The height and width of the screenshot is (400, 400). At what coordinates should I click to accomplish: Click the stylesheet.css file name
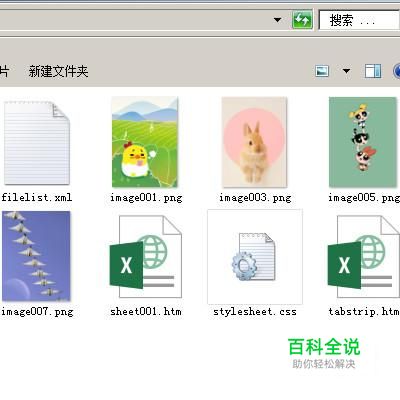point(255,312)
